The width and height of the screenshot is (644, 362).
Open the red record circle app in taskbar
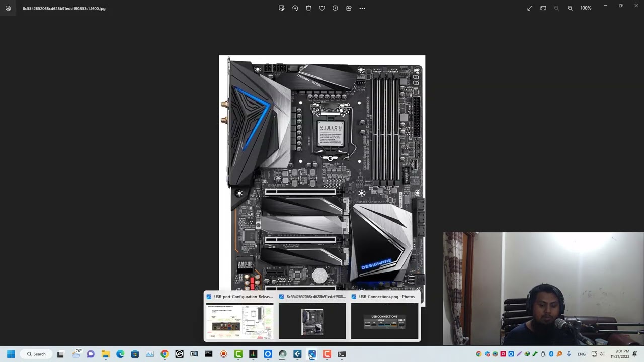tap(223, 354)
